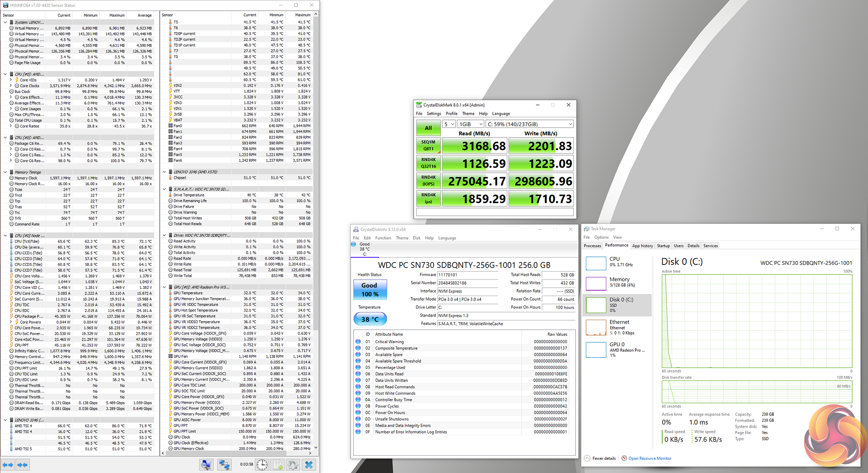This screenshot has height=473, width=868.
Task: Click the network monitors icon in HWiNFO
Action: coord(224,464)
